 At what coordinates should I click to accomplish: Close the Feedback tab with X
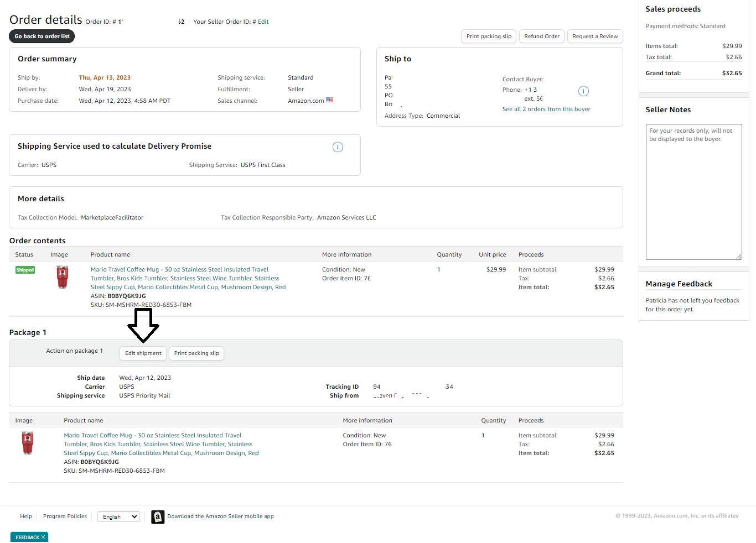(43, 537)
